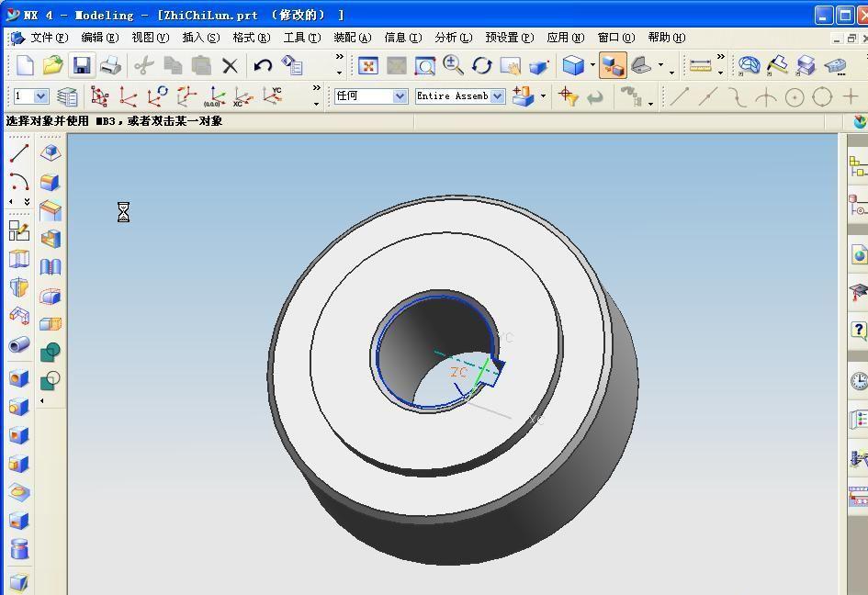Open the 插入(S) menu
The image size is (868, 595).
coord(200,38)
